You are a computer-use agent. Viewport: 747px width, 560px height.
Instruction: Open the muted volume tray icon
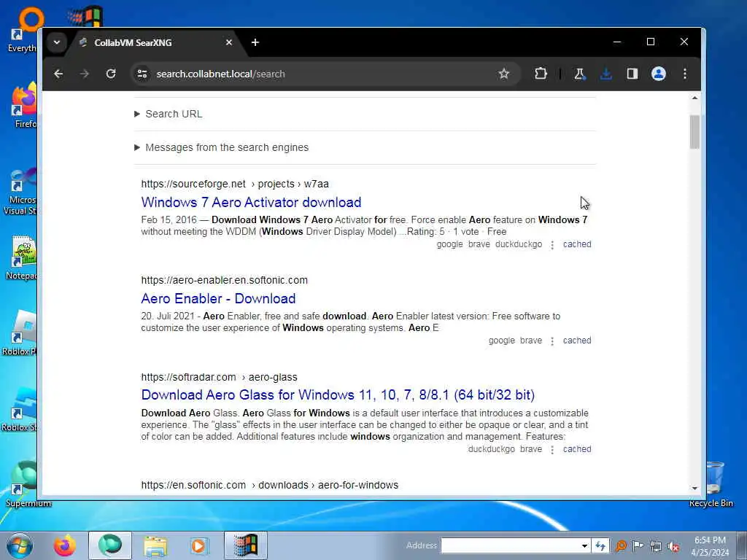point(673,547)
